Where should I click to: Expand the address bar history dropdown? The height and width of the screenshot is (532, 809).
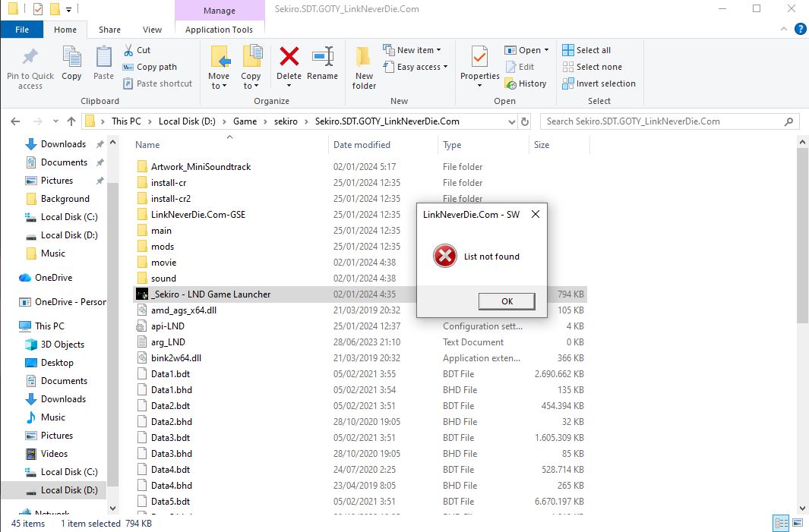pos(511,121)
